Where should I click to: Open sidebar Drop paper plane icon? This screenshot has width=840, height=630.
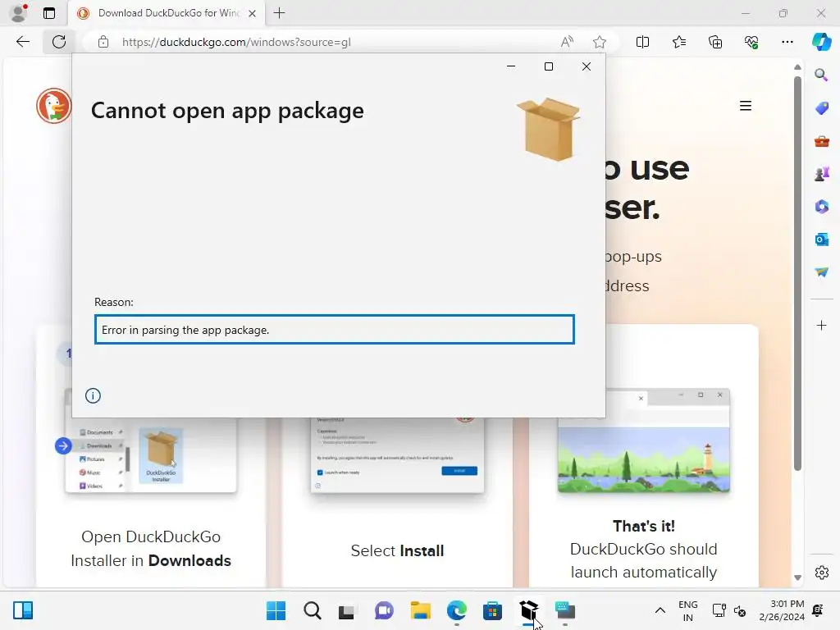821,272
